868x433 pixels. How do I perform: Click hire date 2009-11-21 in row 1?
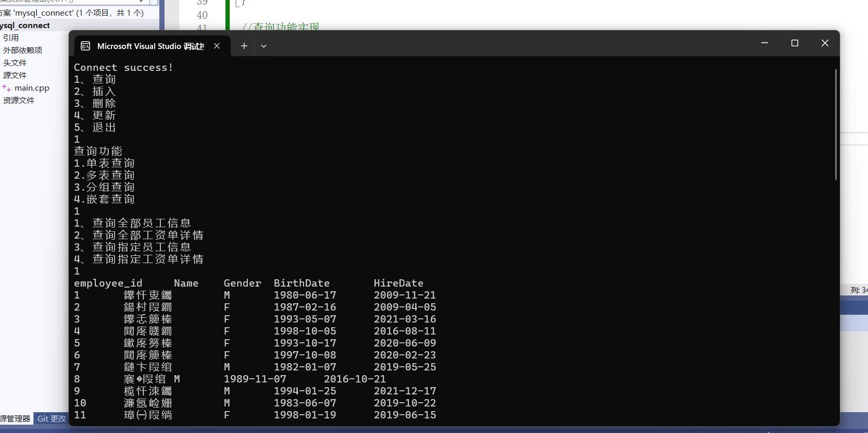point(405,295)
